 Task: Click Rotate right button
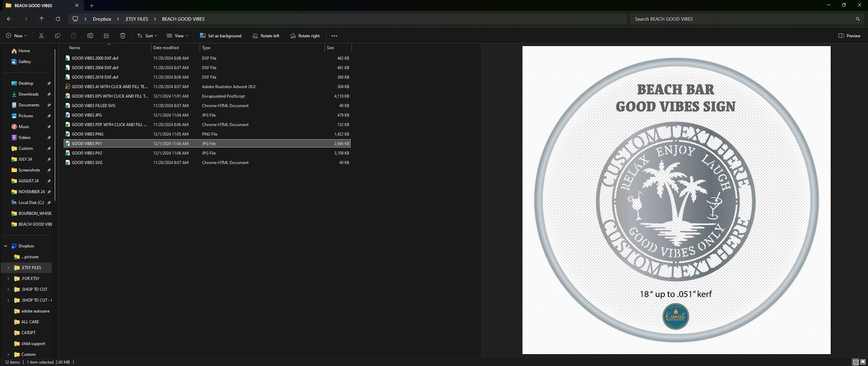point(305,36)
